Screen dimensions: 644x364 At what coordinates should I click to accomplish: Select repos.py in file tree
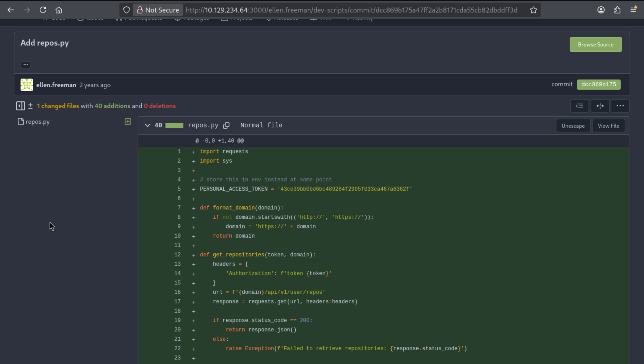(38, 122)
